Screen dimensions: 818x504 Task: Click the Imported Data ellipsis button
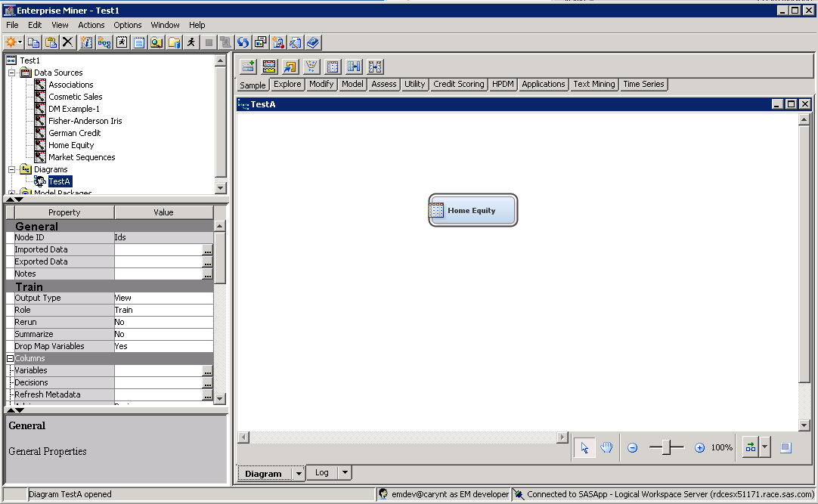click(207, 250)
